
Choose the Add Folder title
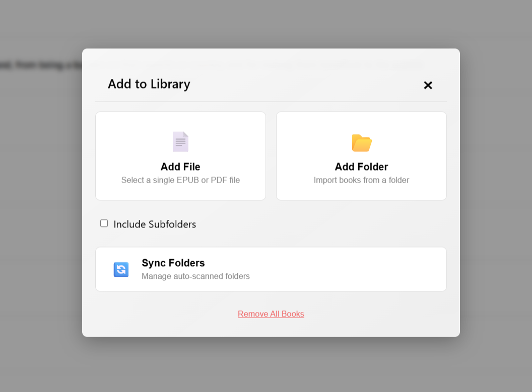[x=361, y=167]
